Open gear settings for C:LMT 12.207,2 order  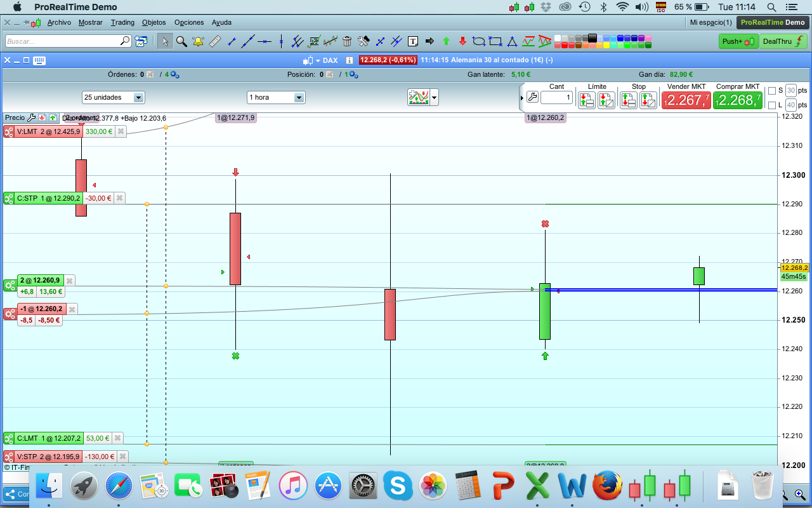[x=9, y=438]
